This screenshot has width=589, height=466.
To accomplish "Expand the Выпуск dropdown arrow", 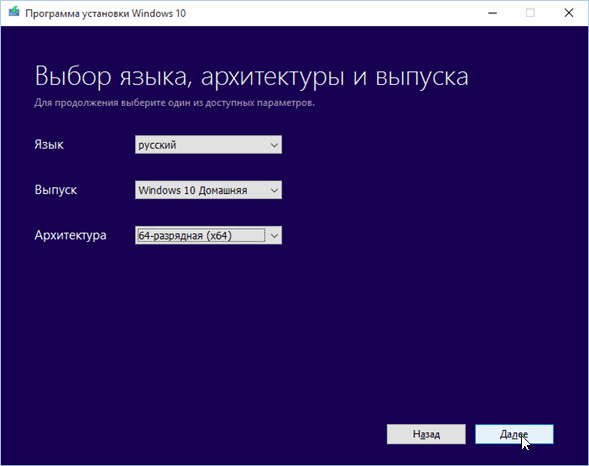I will pos(274,190).
